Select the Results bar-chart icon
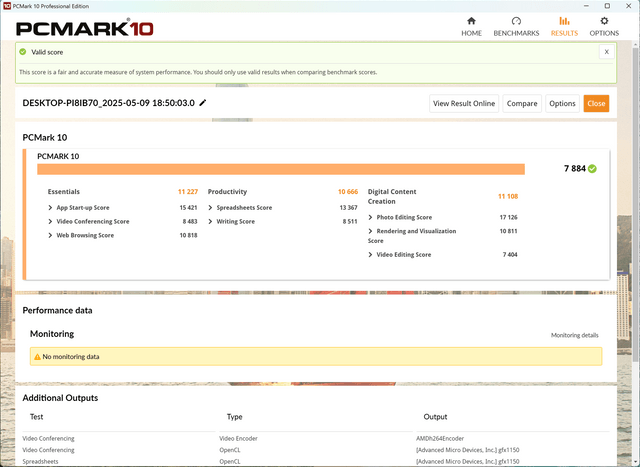The width and height of the screenshot is (640, 467). pos(564,21)
